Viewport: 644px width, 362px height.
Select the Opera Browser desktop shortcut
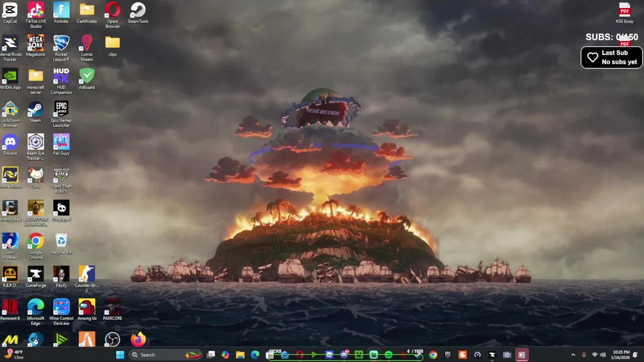point(113,16)
